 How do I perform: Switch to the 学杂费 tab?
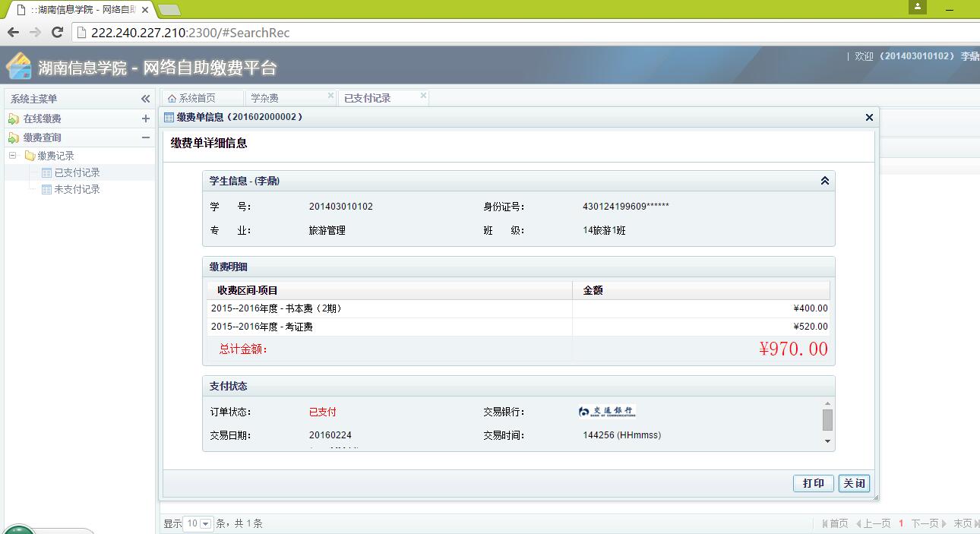pyautogui.click(x=265, y=98)
